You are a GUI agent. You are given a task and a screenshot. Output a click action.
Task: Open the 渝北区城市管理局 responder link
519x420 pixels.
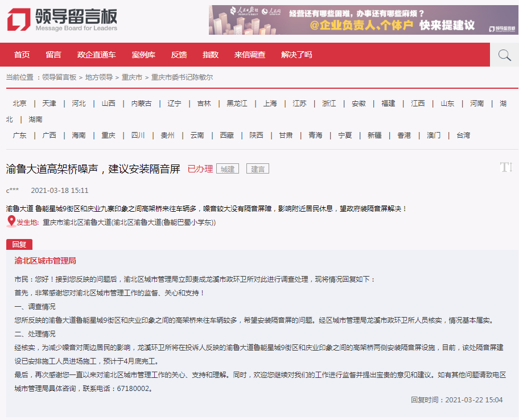click(45, 261)
